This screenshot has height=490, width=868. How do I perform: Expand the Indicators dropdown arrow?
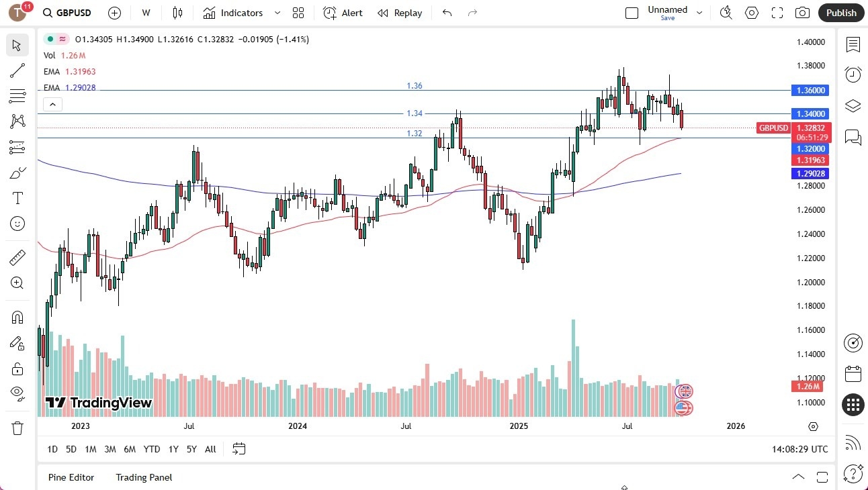coord(276,13)
